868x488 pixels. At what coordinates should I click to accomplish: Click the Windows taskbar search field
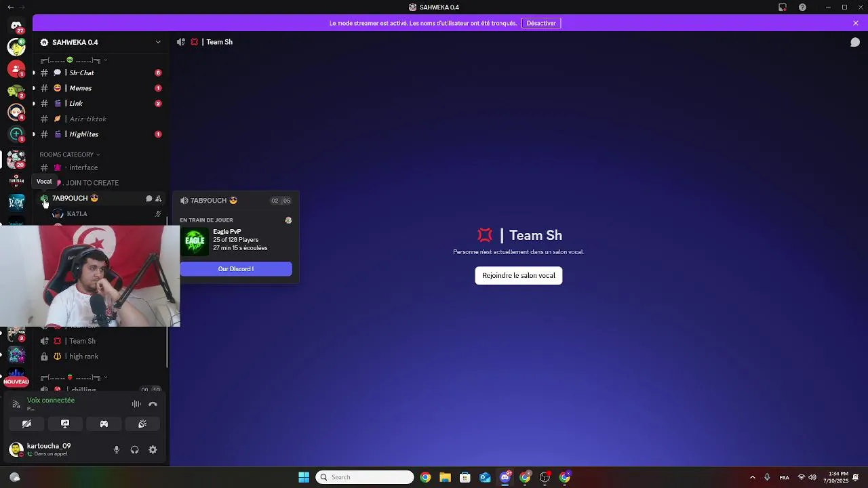click(365, 477)
